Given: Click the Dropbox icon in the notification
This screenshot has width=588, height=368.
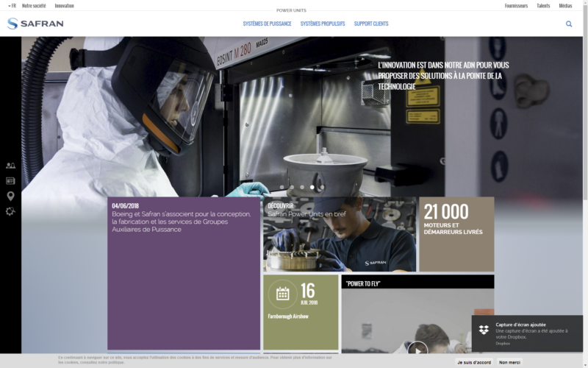Looking at the screenshot, I should [x=484, y=329].
